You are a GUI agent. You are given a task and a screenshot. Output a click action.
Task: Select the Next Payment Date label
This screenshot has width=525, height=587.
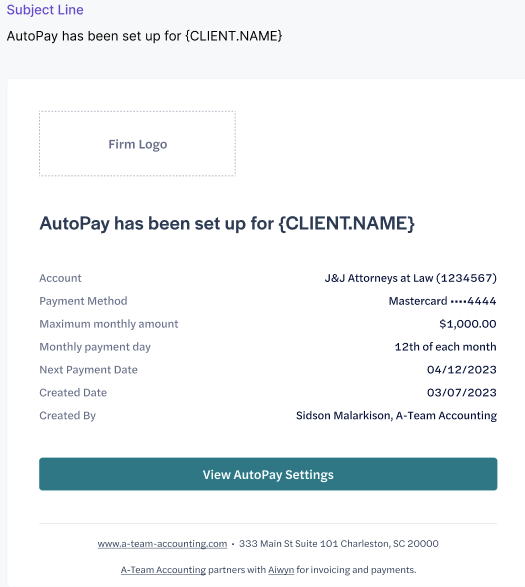(x=88, y=370)
